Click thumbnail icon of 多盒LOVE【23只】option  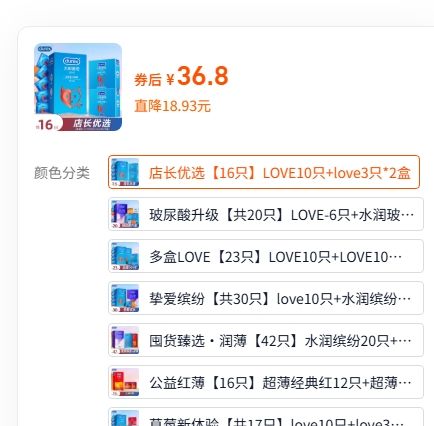tap(125, 256)
